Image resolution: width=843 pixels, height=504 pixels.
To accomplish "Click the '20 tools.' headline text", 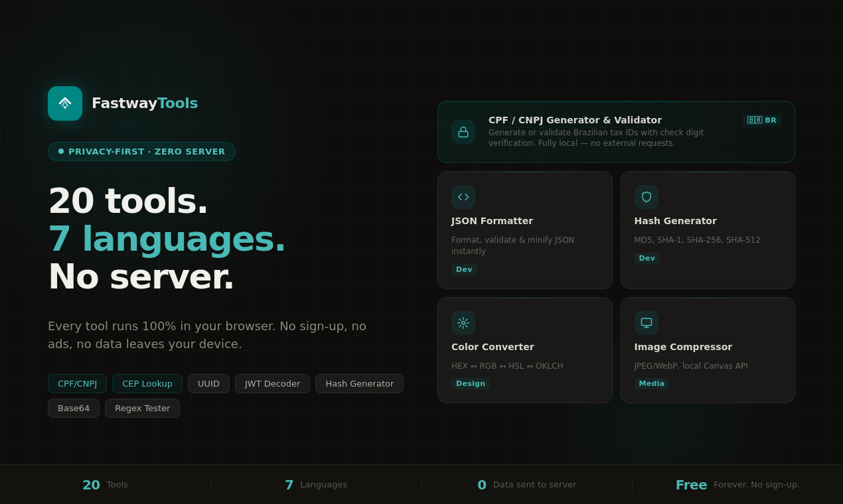I will (128, 201).
